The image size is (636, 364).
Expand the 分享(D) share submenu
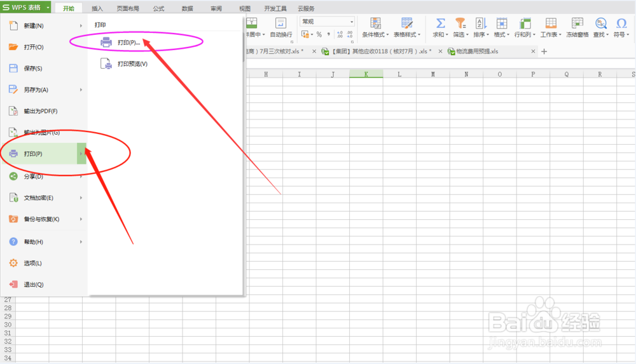[x=81, y=177]
